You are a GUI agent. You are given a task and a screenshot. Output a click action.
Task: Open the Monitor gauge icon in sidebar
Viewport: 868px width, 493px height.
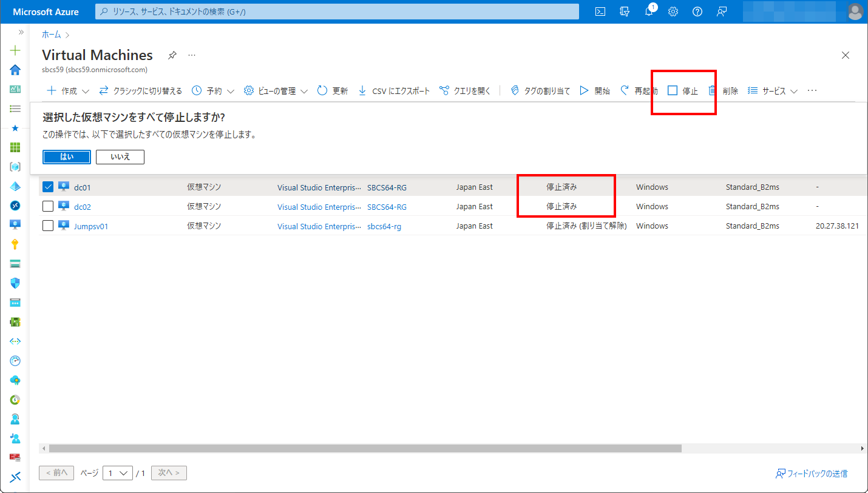pyautogui.click(x=15, y=361)
